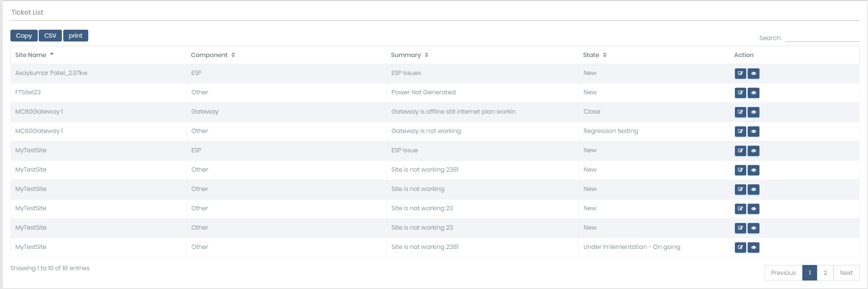Edit the 'Site is not working' ticket

tap(740, 190)
